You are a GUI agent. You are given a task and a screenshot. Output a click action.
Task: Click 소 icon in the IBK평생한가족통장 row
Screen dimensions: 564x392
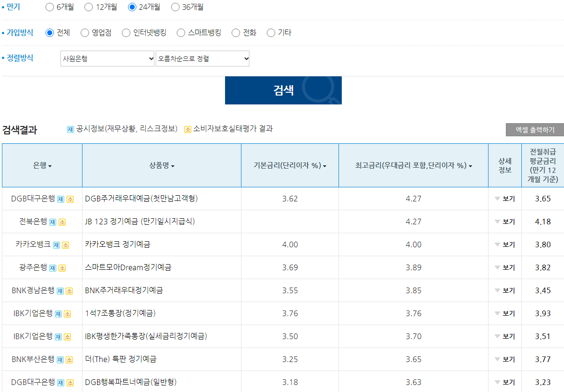tap(67, 337)
